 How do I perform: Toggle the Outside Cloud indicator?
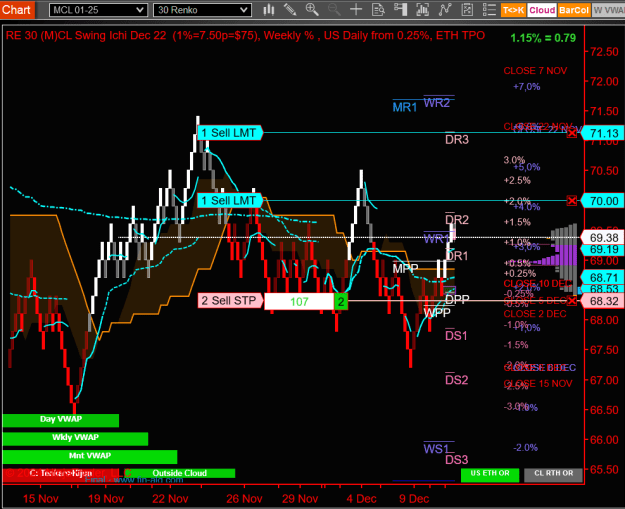click(x=179, y=473)
